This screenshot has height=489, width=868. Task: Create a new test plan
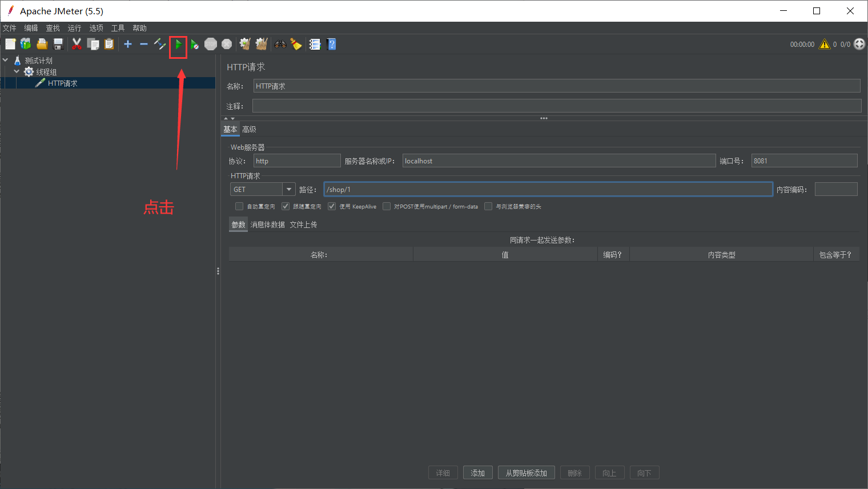[x=10, y=44]
